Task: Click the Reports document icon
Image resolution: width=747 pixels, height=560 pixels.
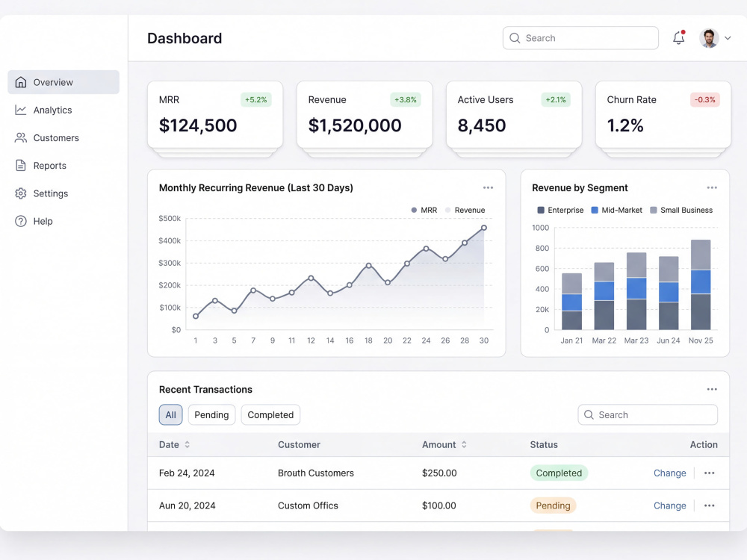Action: pos(20,165)
